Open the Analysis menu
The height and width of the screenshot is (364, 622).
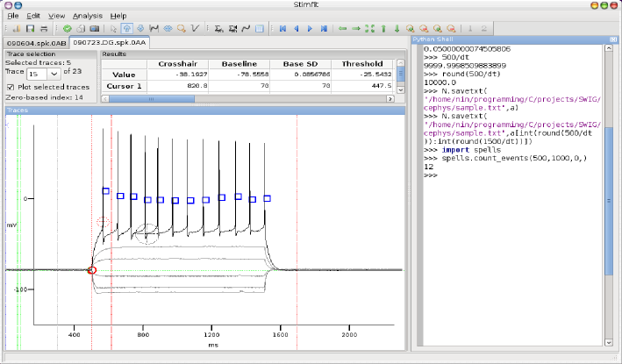point(87,16)
